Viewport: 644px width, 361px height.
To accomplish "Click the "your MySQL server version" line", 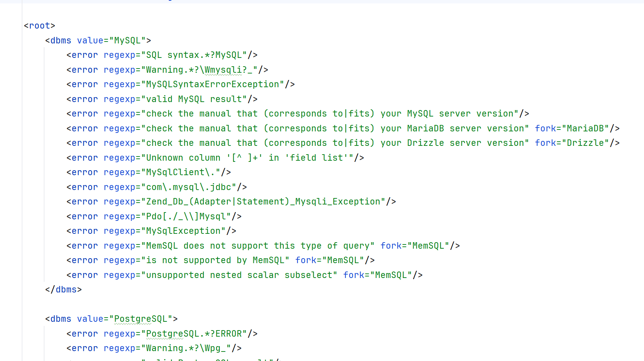I will click(x=298, y=113).
